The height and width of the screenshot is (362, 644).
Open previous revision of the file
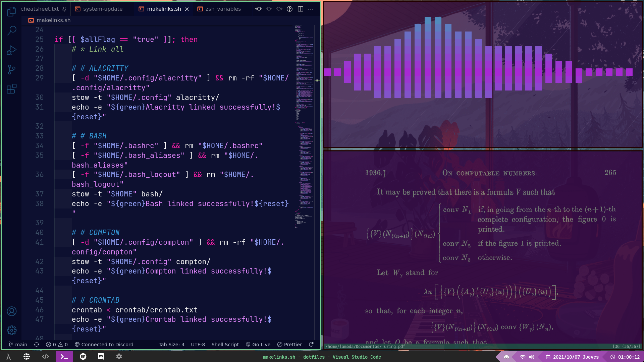tap(258, 9)
